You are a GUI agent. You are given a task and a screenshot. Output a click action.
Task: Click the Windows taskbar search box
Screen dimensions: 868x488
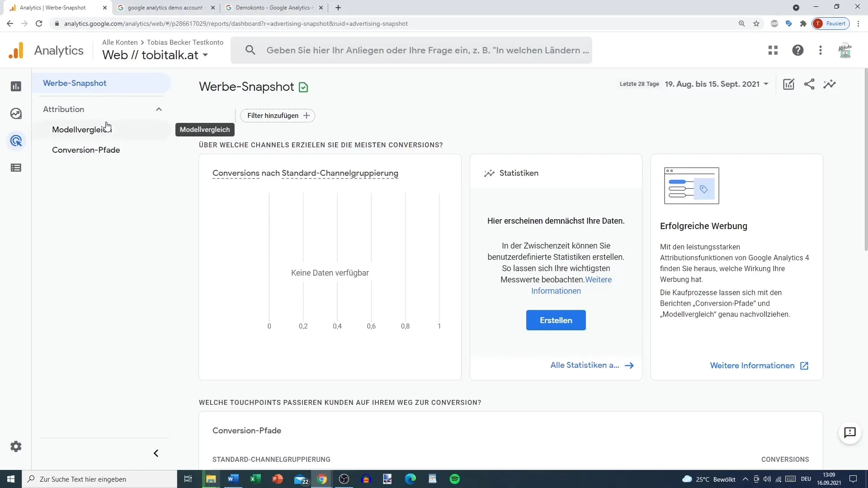click(99, 479)
